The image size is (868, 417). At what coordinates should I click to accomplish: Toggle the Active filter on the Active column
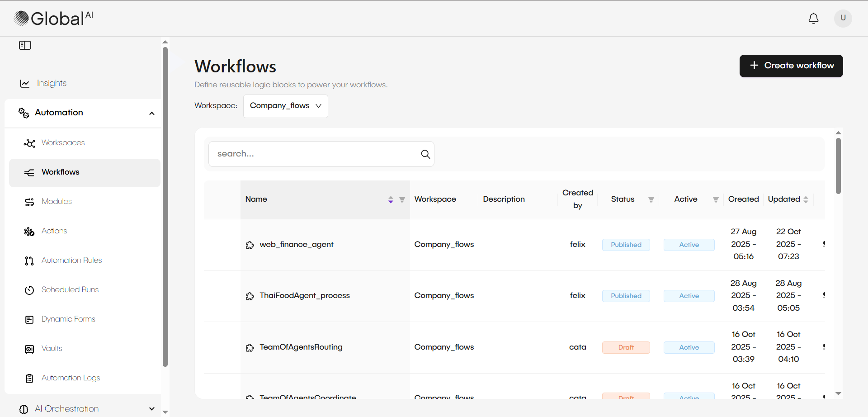(x=715, y=199)
